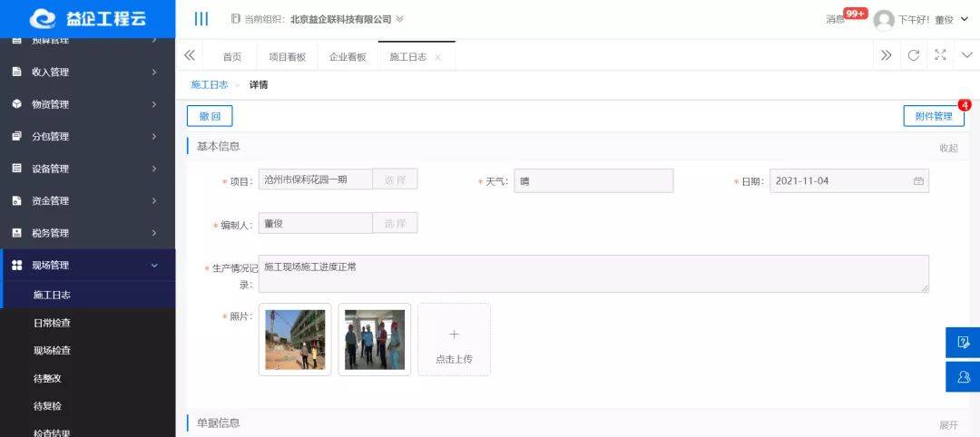Open 附件管理 attachment manager
The width and height of the screenshot is (980, 437).
pos(933,116)
